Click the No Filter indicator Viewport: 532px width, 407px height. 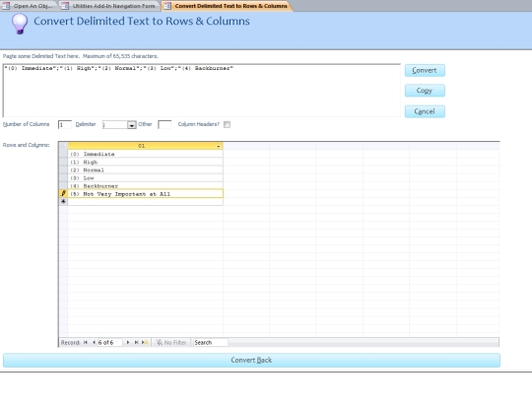point(171,343)
